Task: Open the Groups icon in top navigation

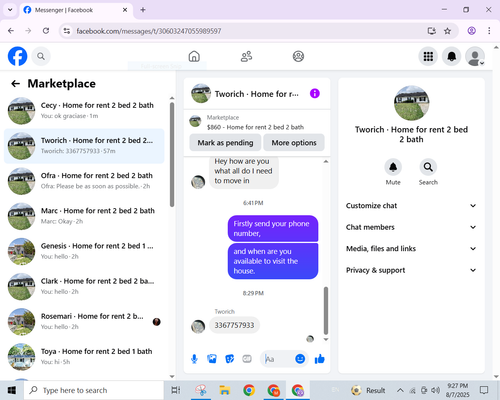Action: 298,56
